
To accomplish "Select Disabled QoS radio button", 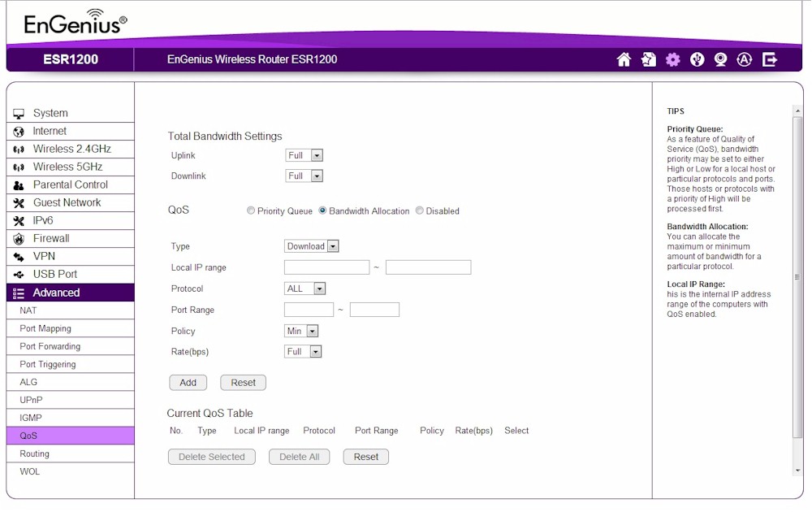I will (x=420, y=211).
